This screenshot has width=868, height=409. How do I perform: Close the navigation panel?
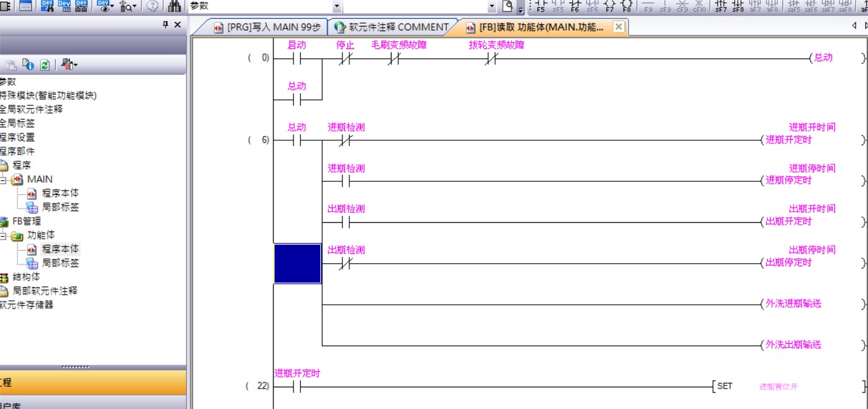[177, 24]
